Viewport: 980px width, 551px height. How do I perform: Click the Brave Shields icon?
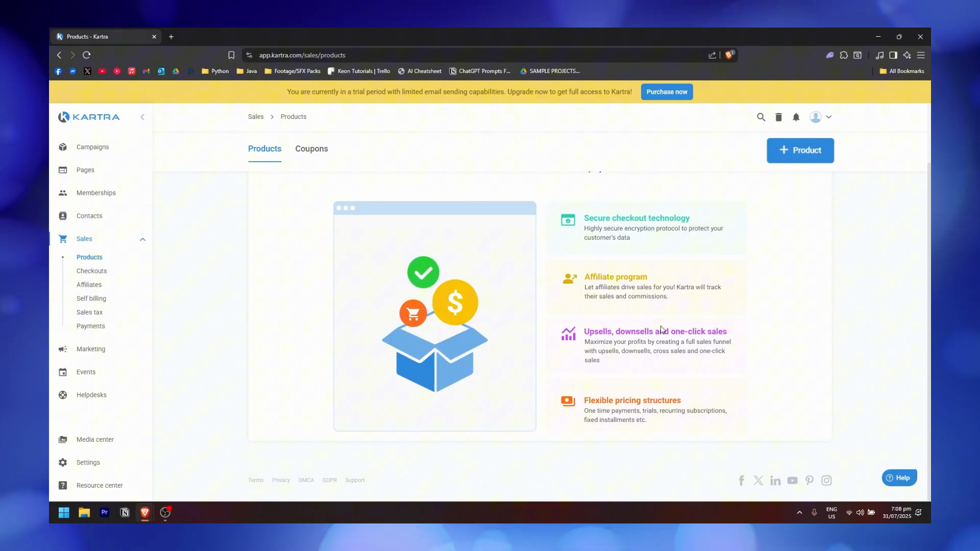pyautogui.click(x=729, y=55)
